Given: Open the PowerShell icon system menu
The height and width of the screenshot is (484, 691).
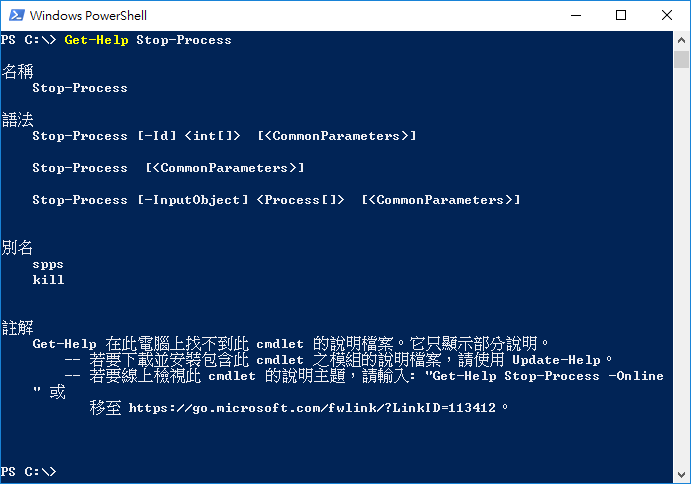Looking at the screenshot, I should click(16, 15).
